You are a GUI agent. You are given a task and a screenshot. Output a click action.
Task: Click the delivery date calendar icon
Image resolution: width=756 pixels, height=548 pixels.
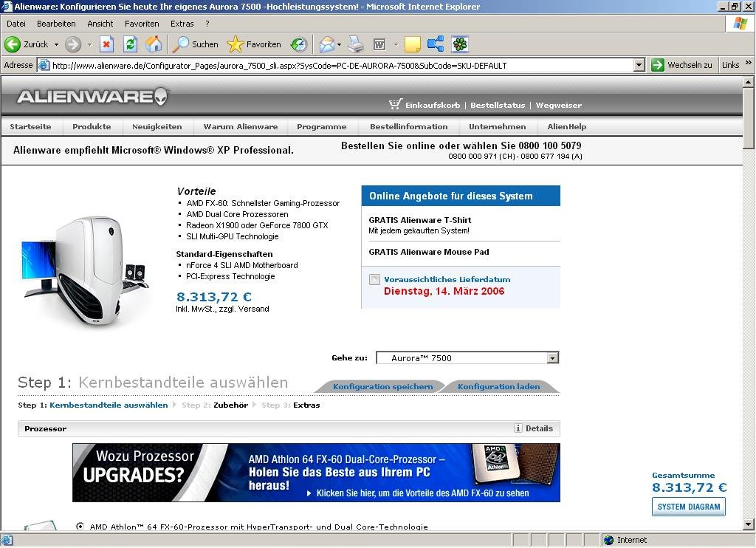(374, 279)
